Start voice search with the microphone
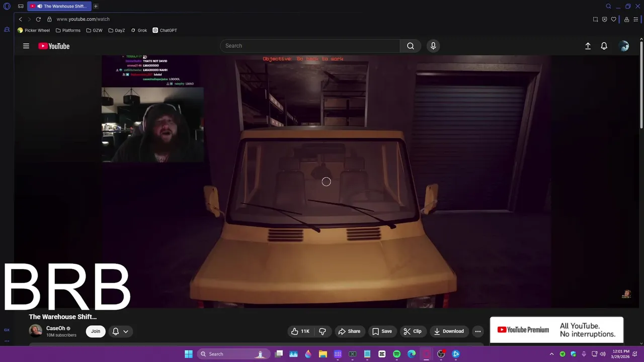The image size is (644, 362). coord(433,46)
